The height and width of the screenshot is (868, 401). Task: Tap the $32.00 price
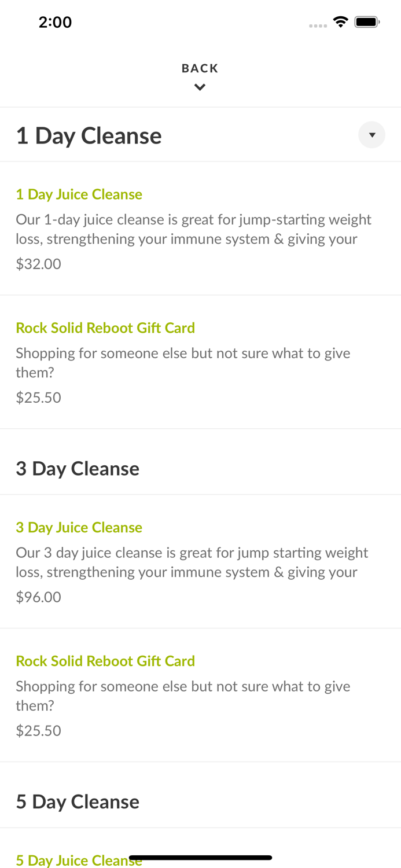[38, 264]
